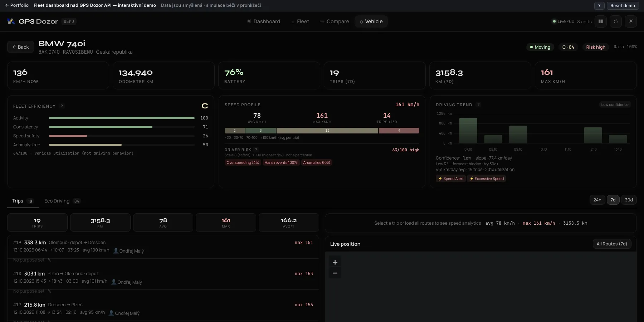Zoom in on the live map
The width and height of the screenshot is (644, 322).
coord(335,262)
